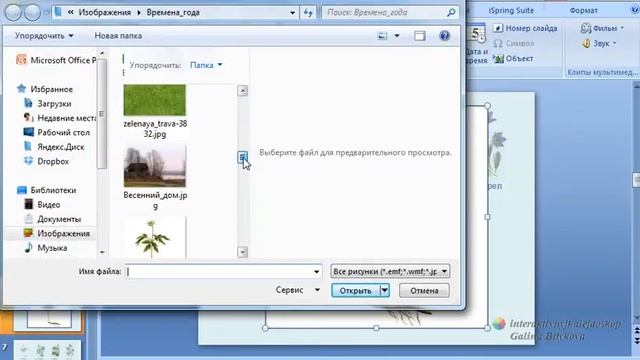The width and height of the screenshot is (640, 360).
Task: Expand the view options dropdown arrow
Action: [397, 36]
